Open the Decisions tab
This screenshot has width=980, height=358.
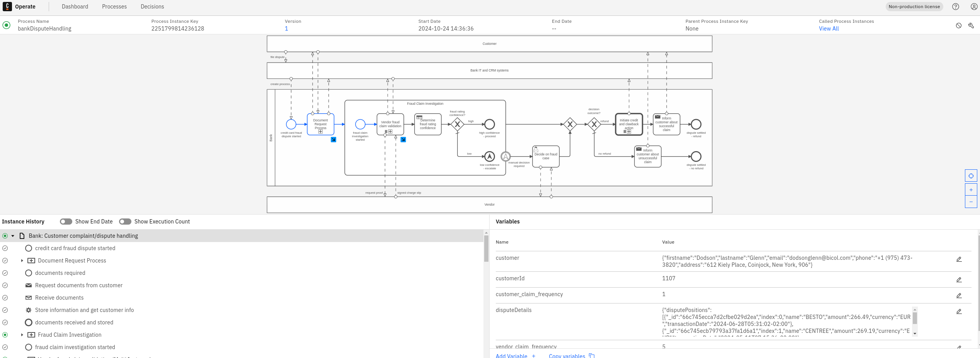(152, 7)
